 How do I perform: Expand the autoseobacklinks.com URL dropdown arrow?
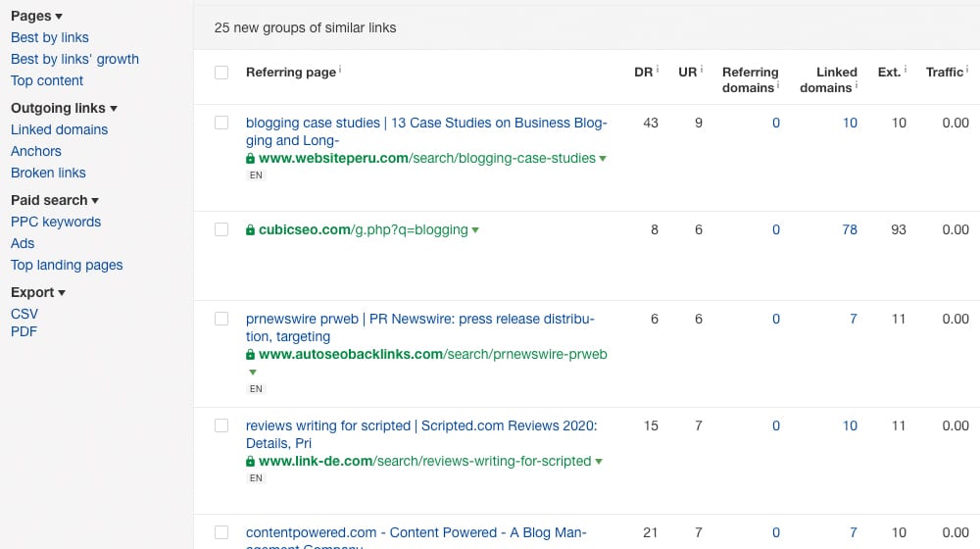[x=253, y=372]
